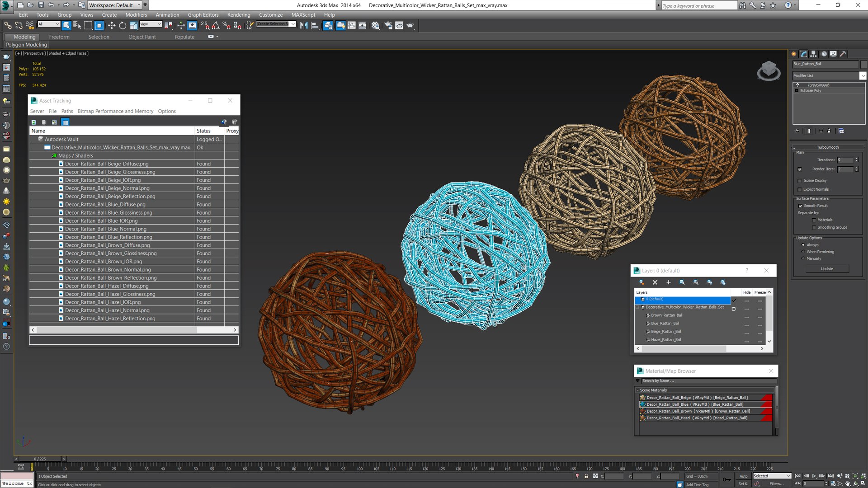The image size is (868, 488).
Task: Click the Update button in TurboSmooth
Action: 827,269
